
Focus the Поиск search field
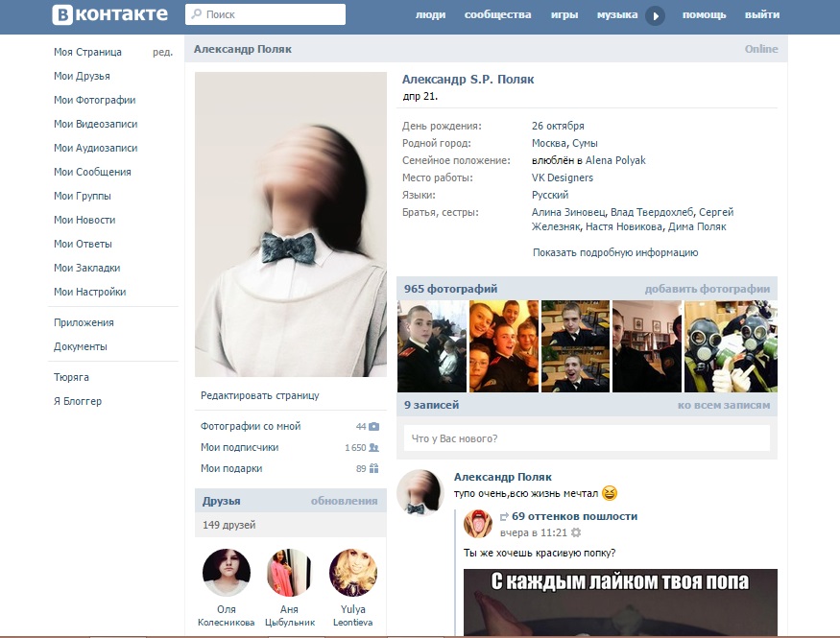[265, 14]
